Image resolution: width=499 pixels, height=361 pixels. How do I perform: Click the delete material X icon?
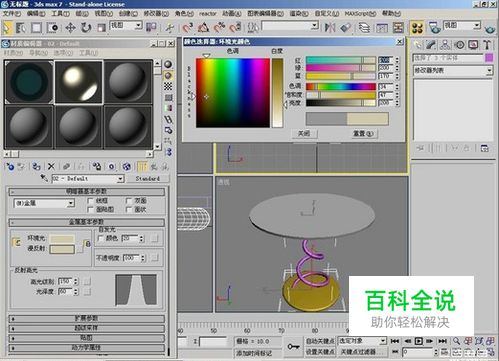click(51, 166)
